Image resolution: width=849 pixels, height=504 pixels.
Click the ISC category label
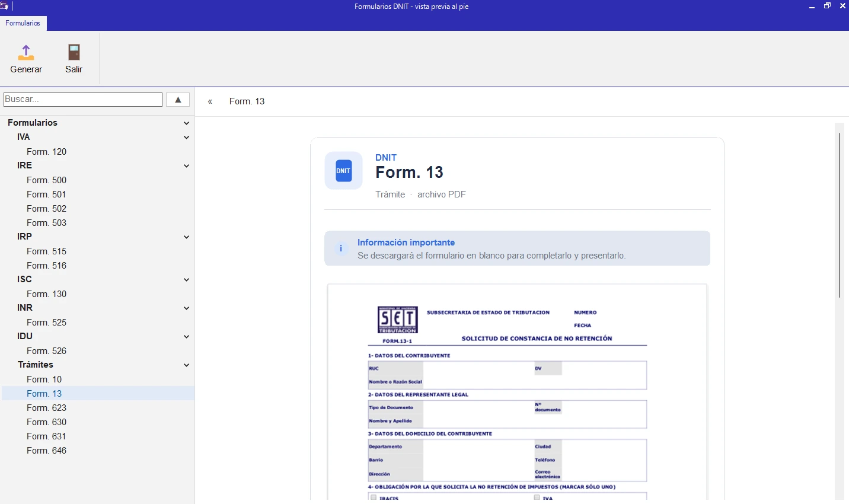(x=24, y=279)
